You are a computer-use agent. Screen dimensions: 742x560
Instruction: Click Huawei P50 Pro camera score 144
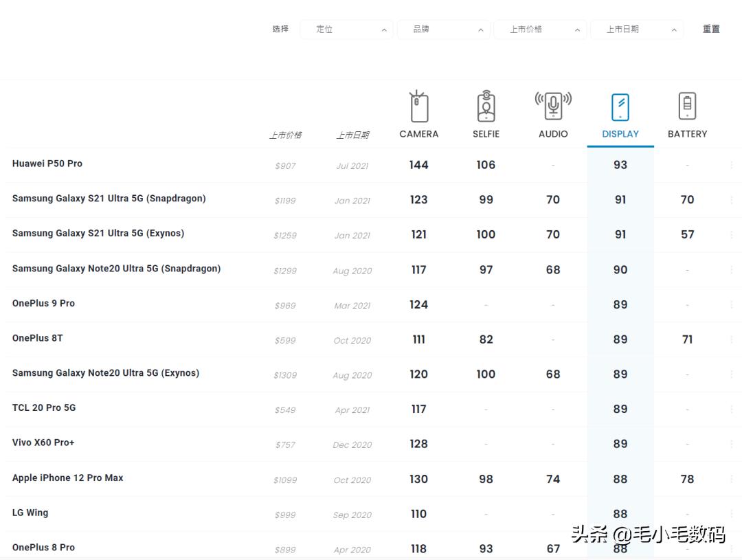pyautogui.click(x=419, y=165)
